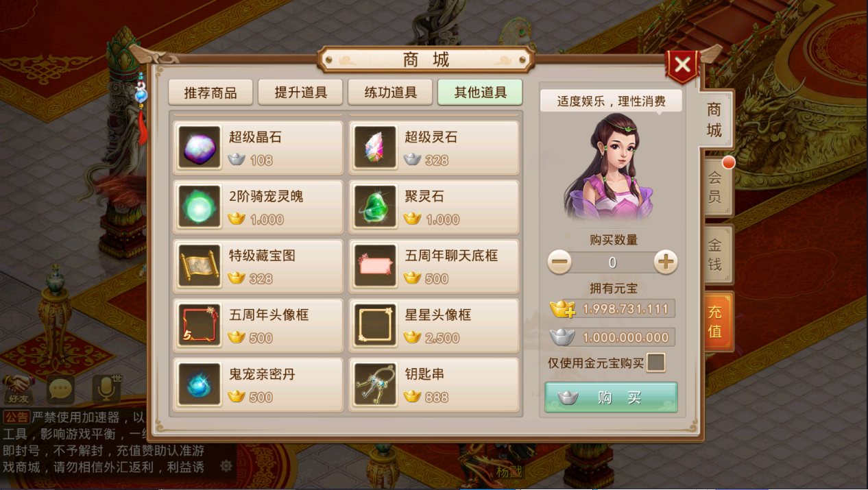
Task: Enable 仅使用金元宝购买 checkbox
Action: [x=656, y=363]
